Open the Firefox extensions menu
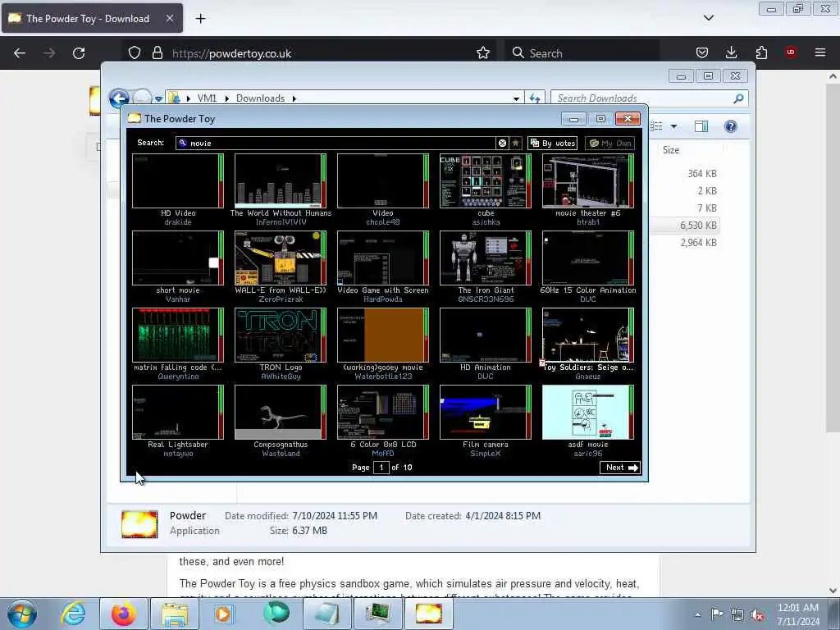This screenshot has width=840, height=630. pos(761,52)
